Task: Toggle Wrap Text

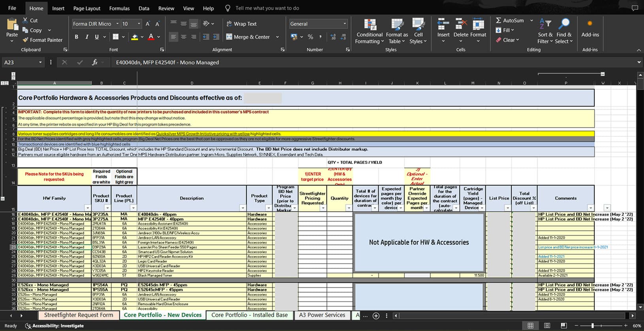Action: pos(241,24)
